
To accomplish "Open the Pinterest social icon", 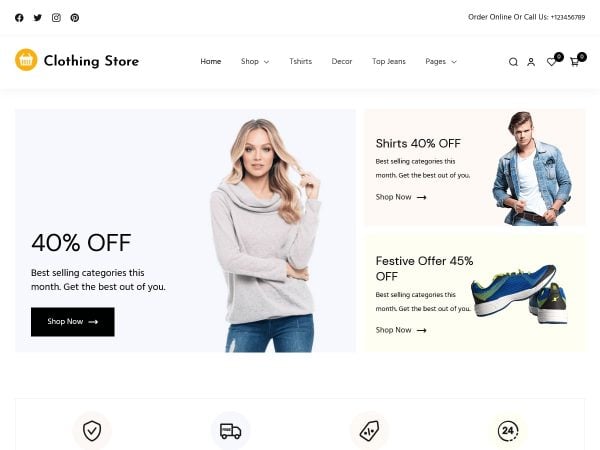I will pyautogui.click(x=75, y=18).
